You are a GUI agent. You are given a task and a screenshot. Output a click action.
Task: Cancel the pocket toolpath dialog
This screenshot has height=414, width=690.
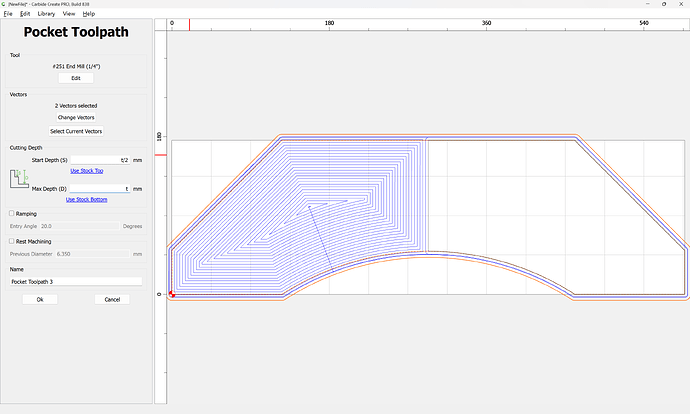click(112, 299)
